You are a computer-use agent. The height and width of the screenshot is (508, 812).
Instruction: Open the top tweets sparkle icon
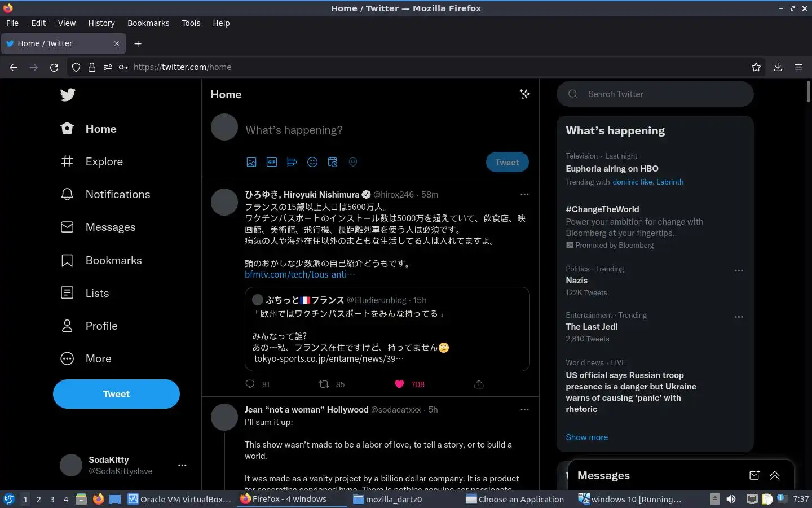(x=525, y=94)
